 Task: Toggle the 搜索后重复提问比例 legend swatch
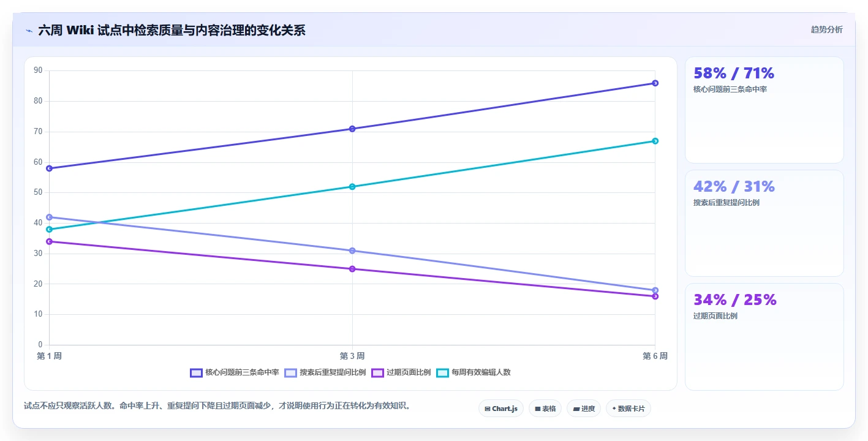(x=290, y=372)
